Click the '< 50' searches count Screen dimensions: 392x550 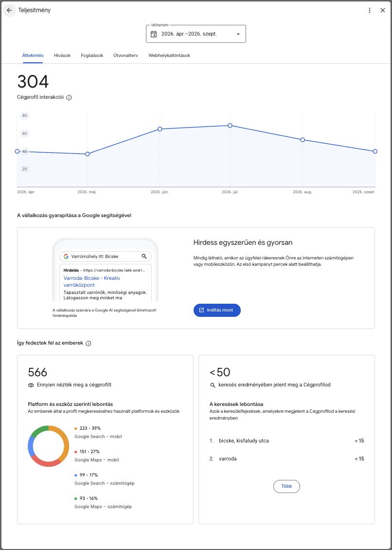[220, 372]
